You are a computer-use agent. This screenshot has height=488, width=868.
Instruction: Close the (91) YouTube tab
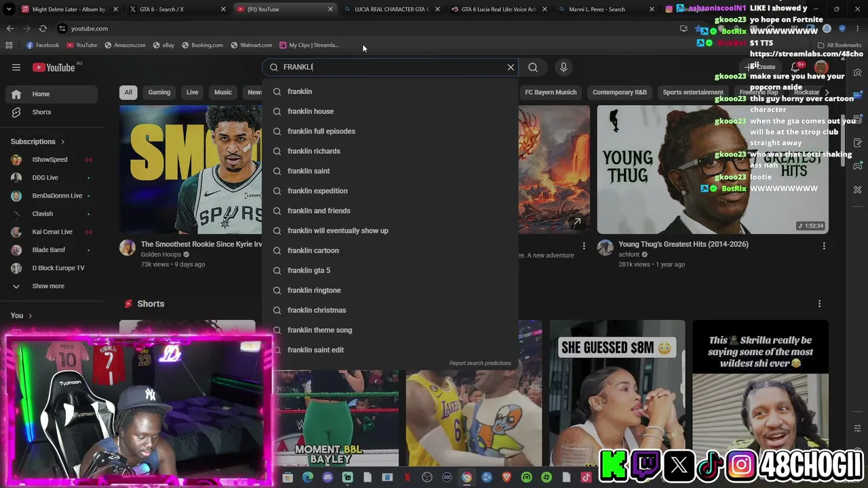tap(330, 9)
